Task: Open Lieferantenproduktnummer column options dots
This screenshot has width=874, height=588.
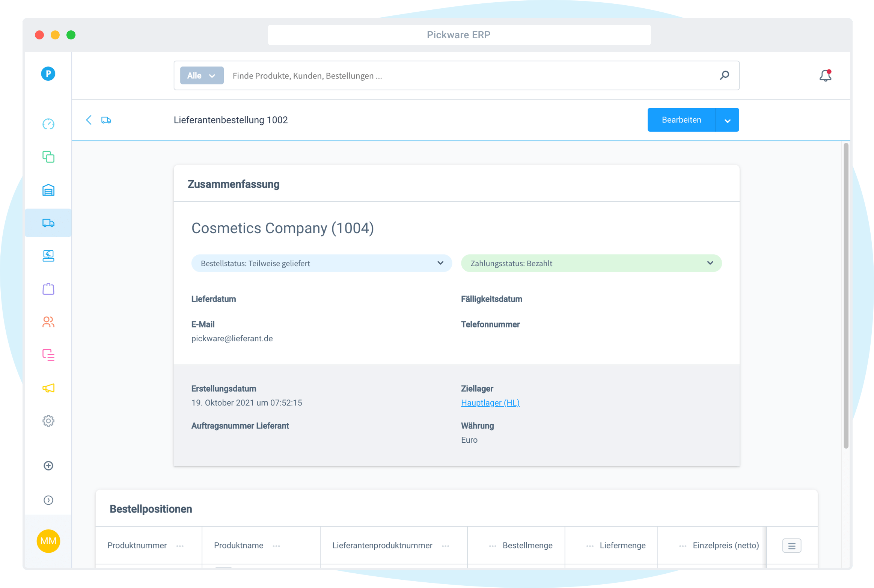Action: pos(446,546)
